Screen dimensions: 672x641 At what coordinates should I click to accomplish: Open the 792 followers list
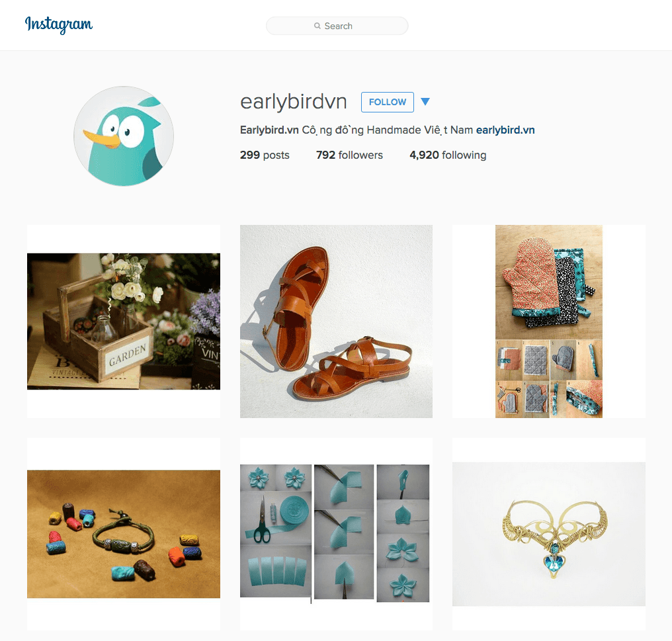point(349,155)
